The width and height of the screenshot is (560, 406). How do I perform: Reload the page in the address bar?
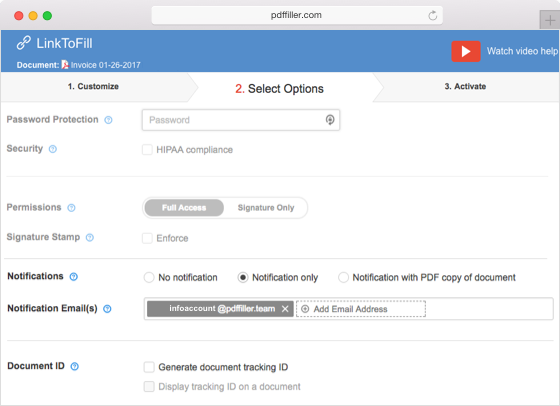coord(432,15)
